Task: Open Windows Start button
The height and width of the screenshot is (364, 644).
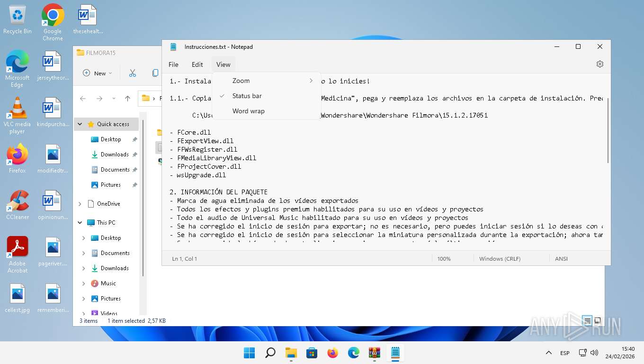Action: tap(249, 353)
